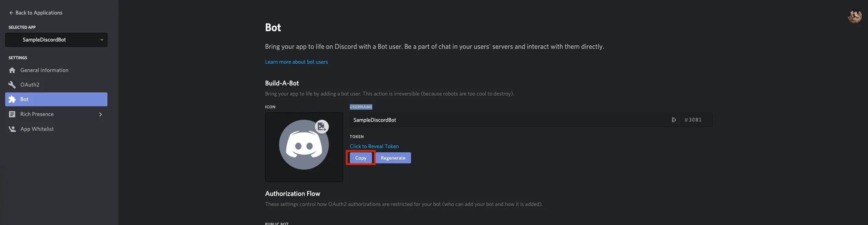The image size is (868, 225).
Task: Expand Rich Presence with its chevron arrow
Action: (x=101, y=114)
